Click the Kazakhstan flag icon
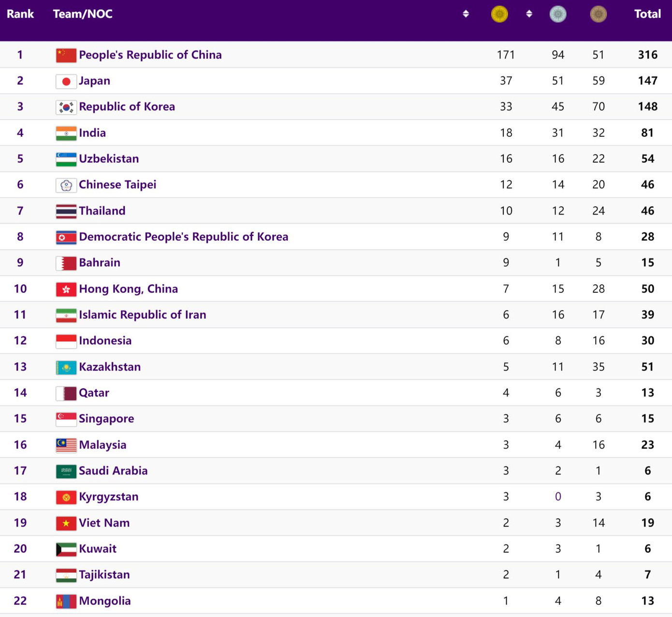 (x=66, y=367)
